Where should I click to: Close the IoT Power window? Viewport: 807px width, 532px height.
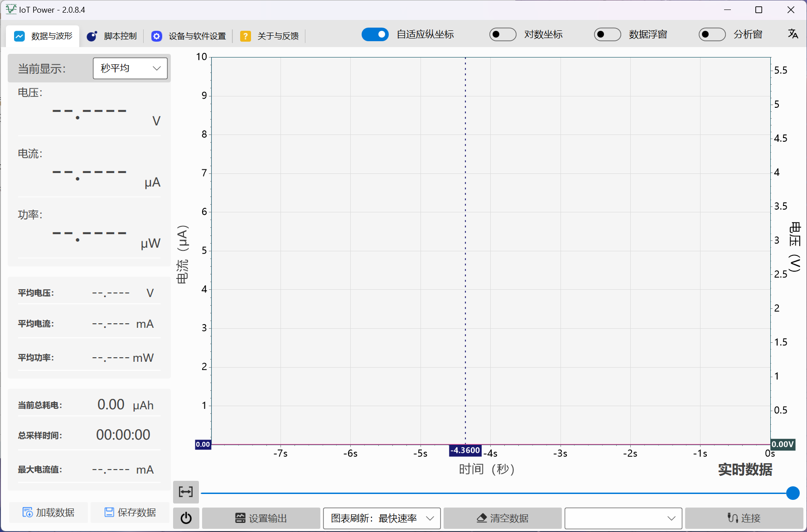coord(791,10)
